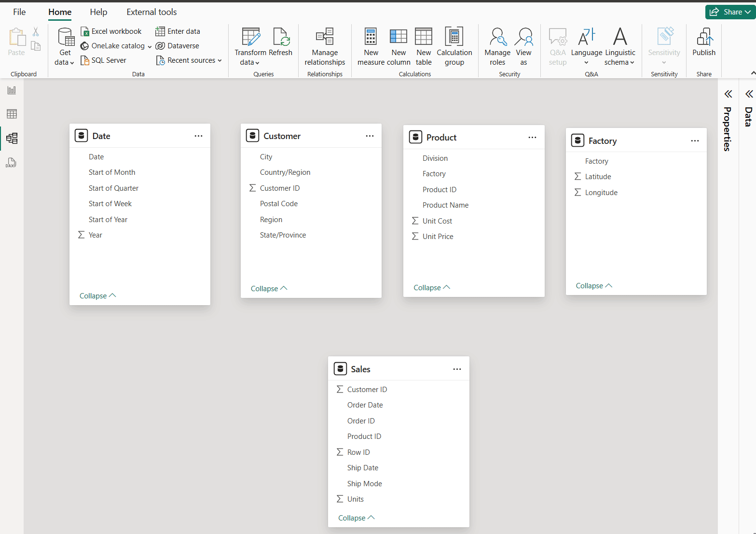Image resolution: width=756 pixels, height=534 pixels.
Task: Add a New column
Action: coord(399,46)
